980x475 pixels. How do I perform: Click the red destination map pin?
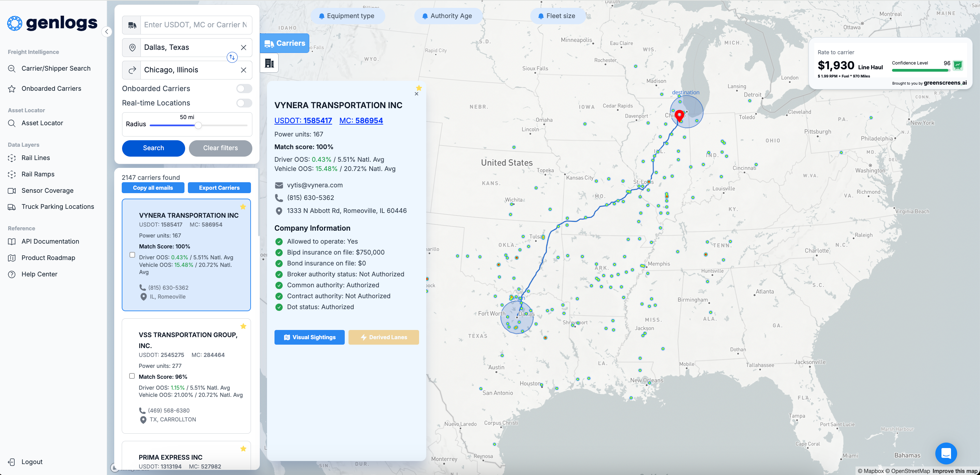pyautogui.click(x=680, y=116)
